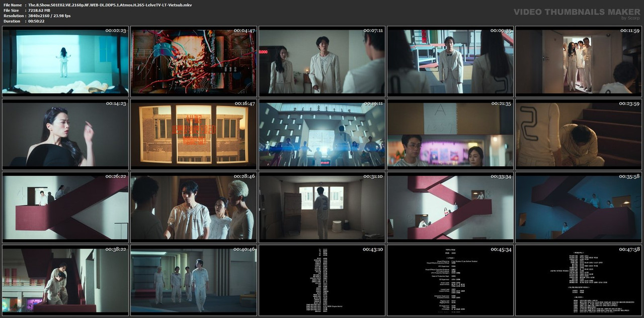Select the thumbnail stamped 00:33:34
This screenshot has height=318, width=644.
(450, 206)
